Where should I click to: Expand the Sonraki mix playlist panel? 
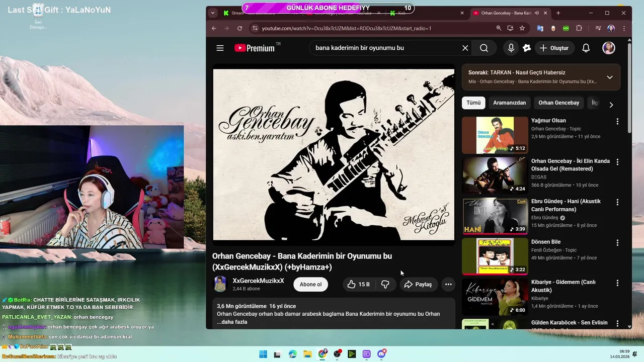(610, 77)
